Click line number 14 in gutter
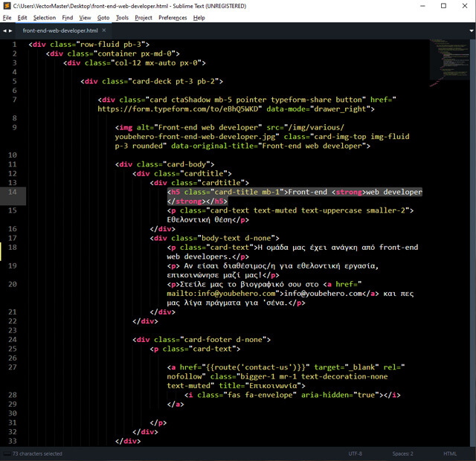The image size is (476, 461). pyautogui.click(x=13, y=192)
